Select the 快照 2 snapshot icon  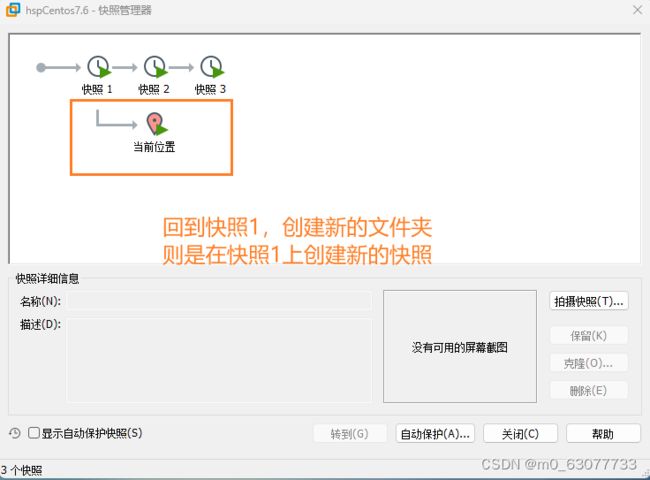click(155, 67)
